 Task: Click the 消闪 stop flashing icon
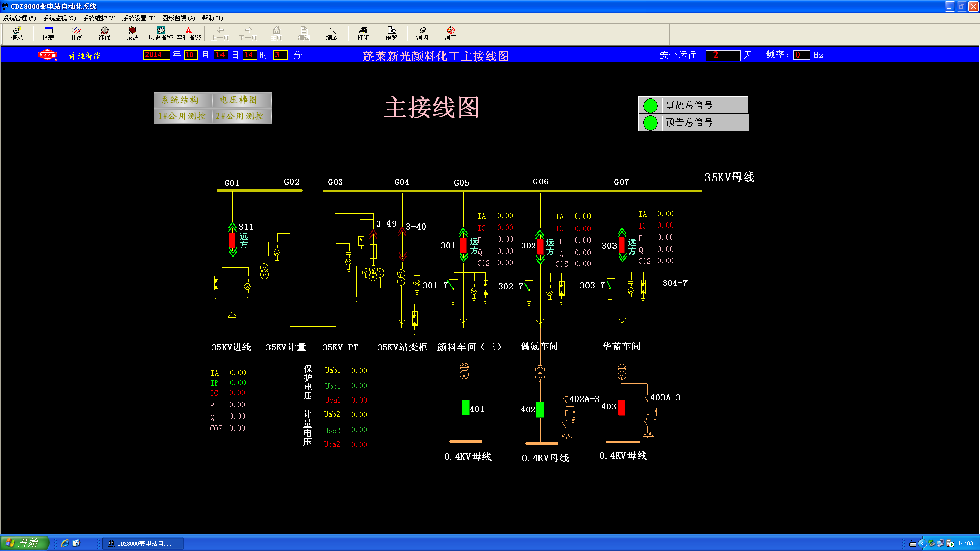coord(422,33)
